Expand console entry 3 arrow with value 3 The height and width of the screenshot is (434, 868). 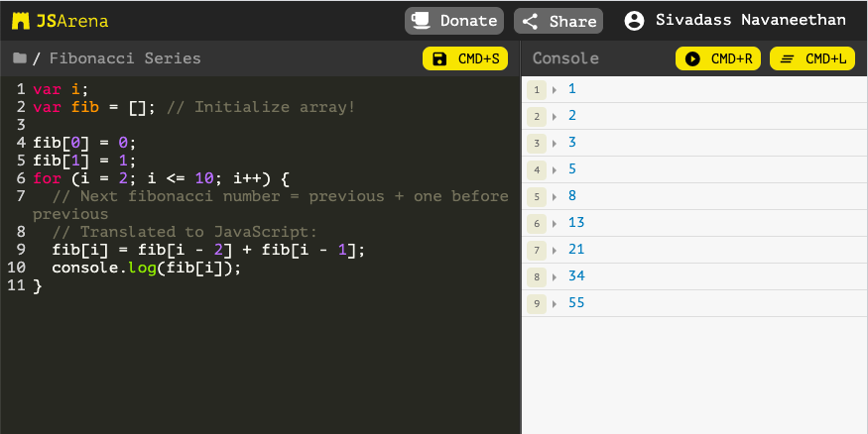(555, 144)
